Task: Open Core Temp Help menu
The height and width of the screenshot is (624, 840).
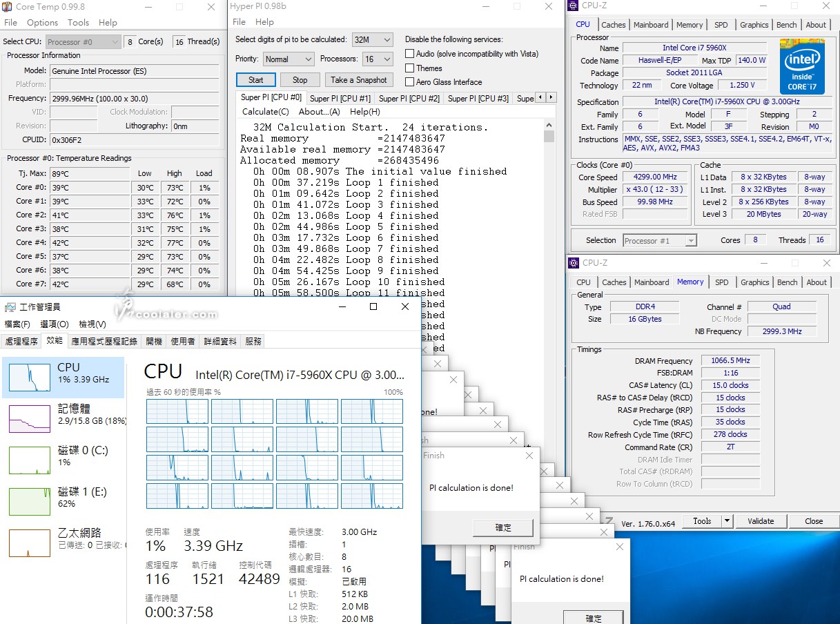Action: [x=108, y=22]
